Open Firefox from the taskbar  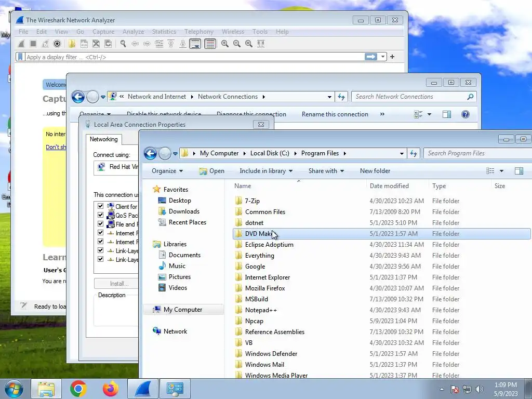tap(110, 389)
